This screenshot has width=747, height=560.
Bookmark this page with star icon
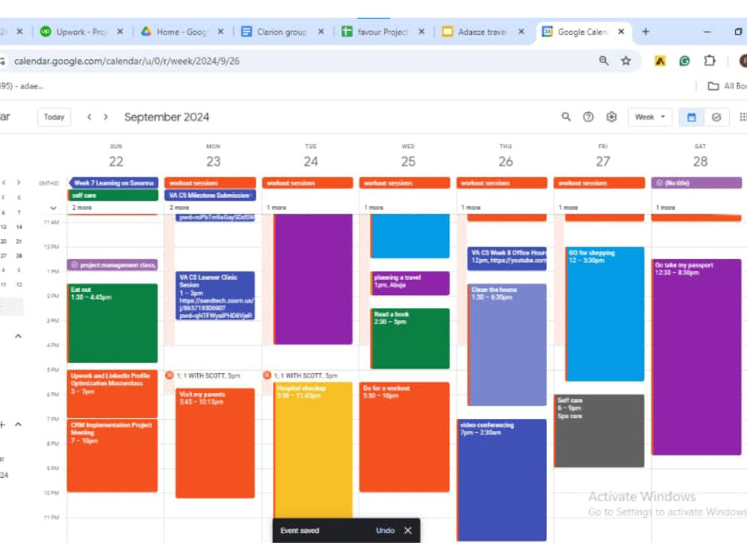point(626,61)
